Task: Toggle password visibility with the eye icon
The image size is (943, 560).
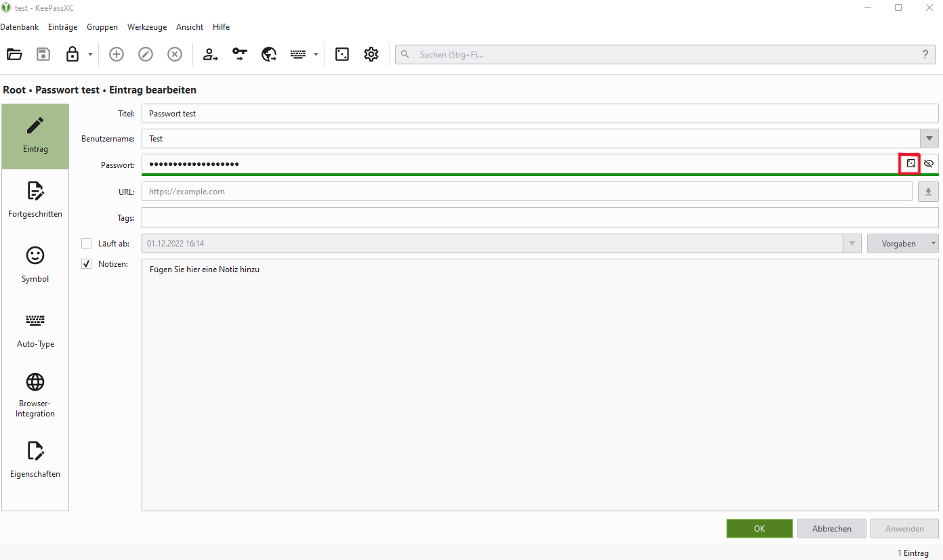Action: [x=929, y=164]
